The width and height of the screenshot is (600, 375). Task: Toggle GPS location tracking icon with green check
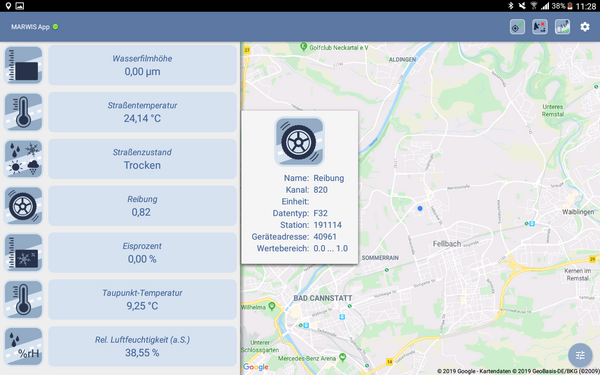tap(517, 27)
